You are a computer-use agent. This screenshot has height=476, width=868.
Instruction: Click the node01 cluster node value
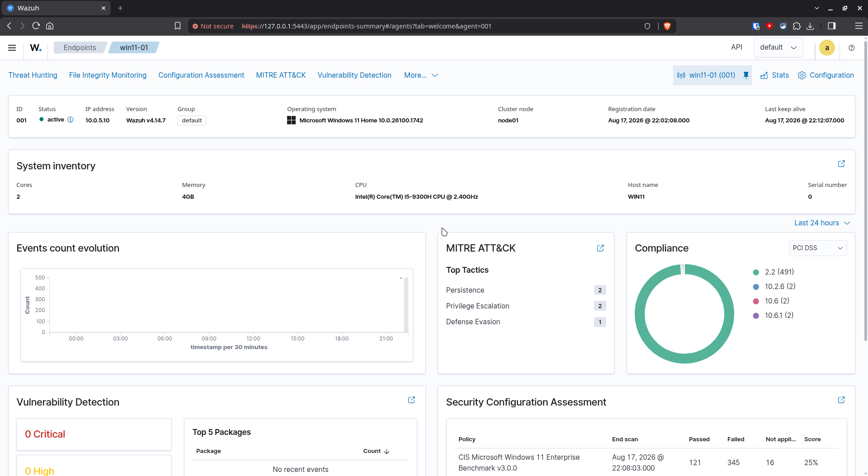[x=508, y=121]
